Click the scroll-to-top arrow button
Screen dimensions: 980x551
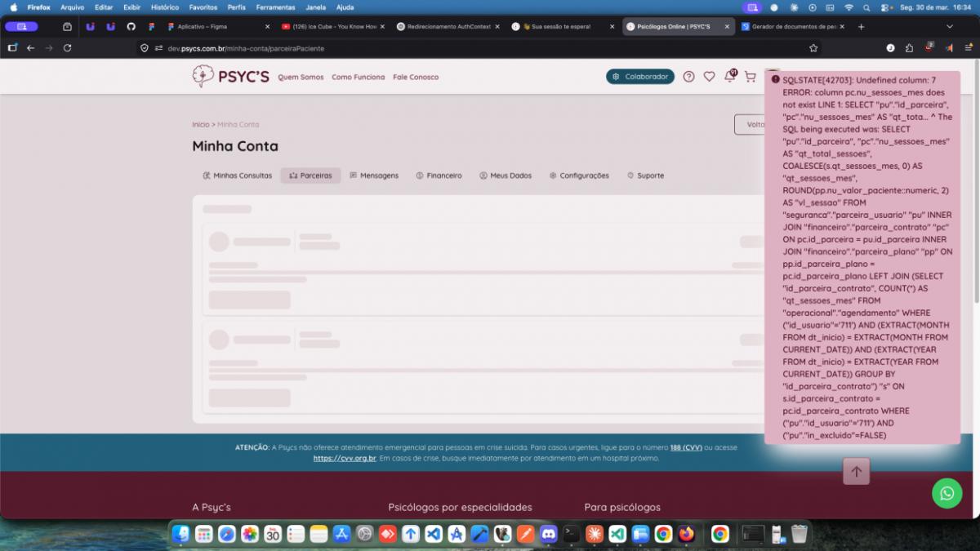tap(856, 471)
